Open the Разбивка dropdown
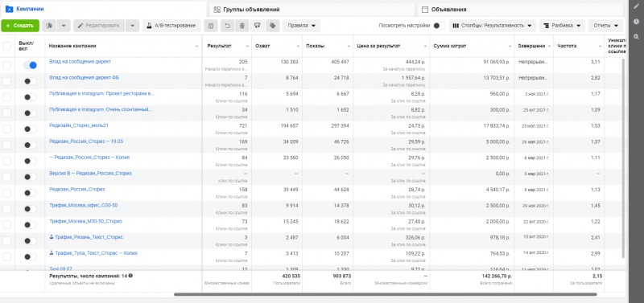The image size is (644, 303). click(x=562, y=26)
